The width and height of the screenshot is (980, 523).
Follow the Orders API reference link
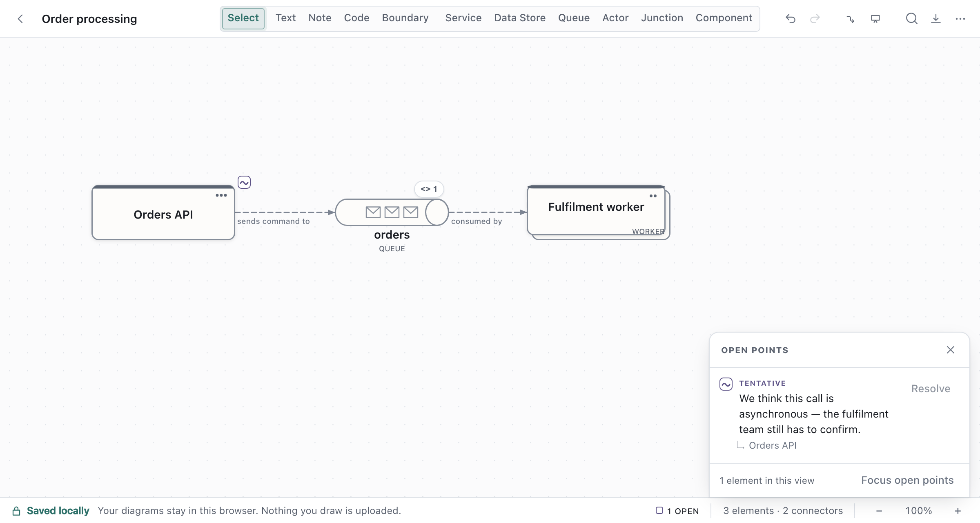[773, 445]
